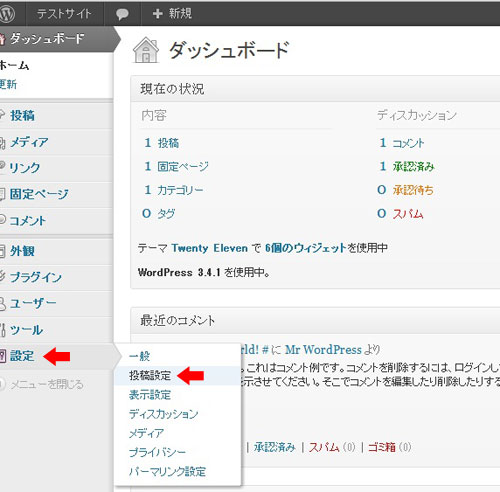Viewport: 500px width, 492px height.
Task: Filter comments by ゴミ箱 (0)
Action: click(389, 447)
